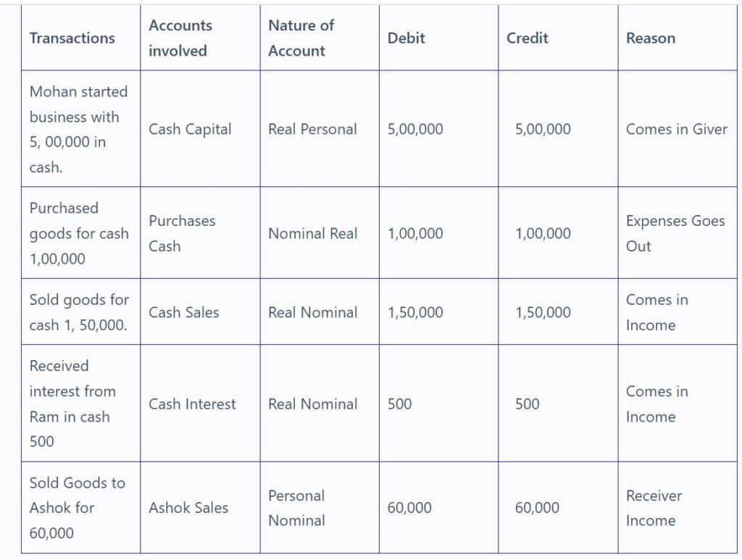Select the Cash Sales accounts cell
This screenshot has width=742, height=560.
[183, 312]
